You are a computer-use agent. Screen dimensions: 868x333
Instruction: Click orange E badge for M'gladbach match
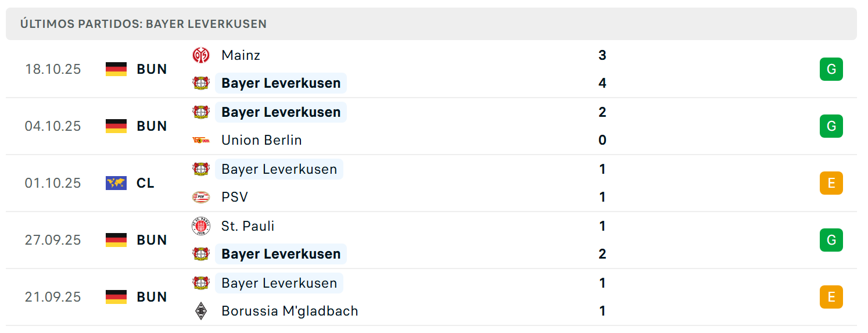point(831,297)
